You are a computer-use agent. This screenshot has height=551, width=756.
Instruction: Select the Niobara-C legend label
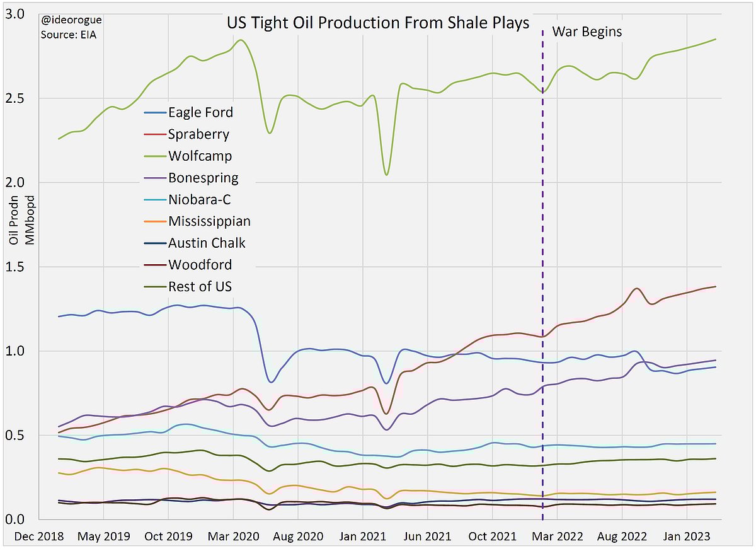coord(201,200)
